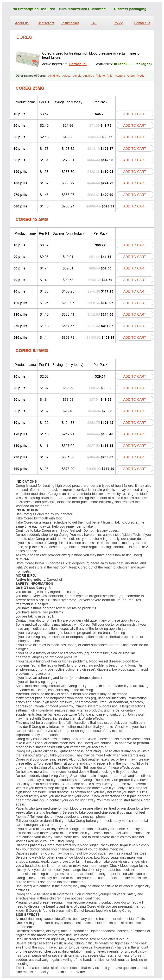Select the Antibloc alternate name link
The height and width of the screenshot is (980, 164).
88,76
